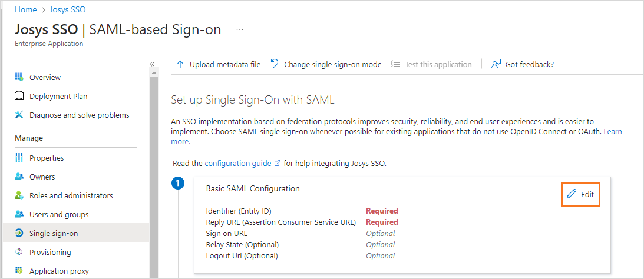
Task: Open the Users and groups menu item
Action: click(59, 214)
